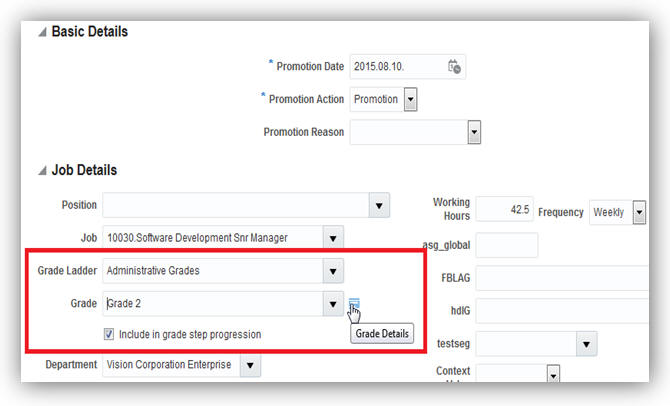Expand the Job dropdown arrow
The height and width of the screenshot is (406, 670).
332,237
